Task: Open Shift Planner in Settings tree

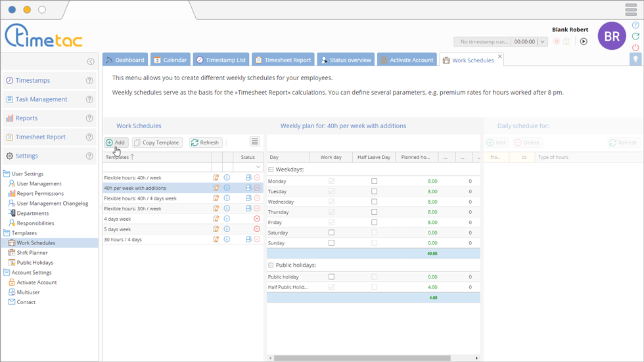Action: click(x=32, y=253)
